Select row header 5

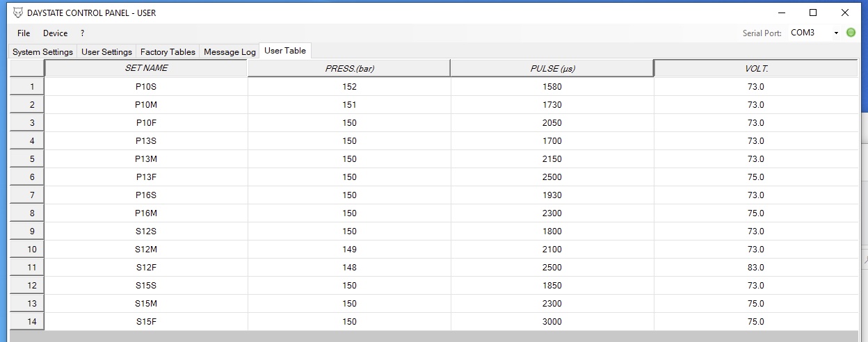[x=27, y=159]
